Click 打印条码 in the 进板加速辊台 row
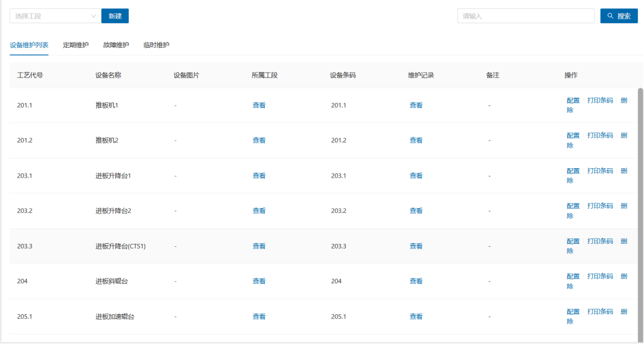The height and width of the screenshot is (344, 644). (x=600, y=312)
